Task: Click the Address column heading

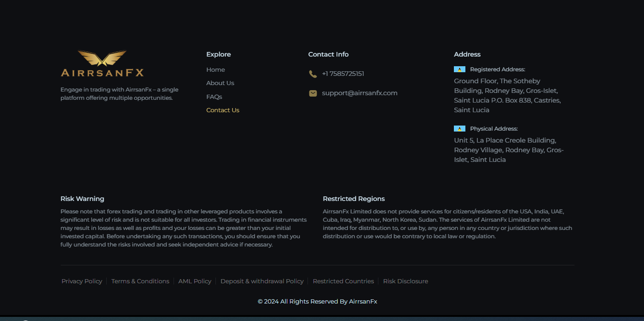Action: (467, 54)
